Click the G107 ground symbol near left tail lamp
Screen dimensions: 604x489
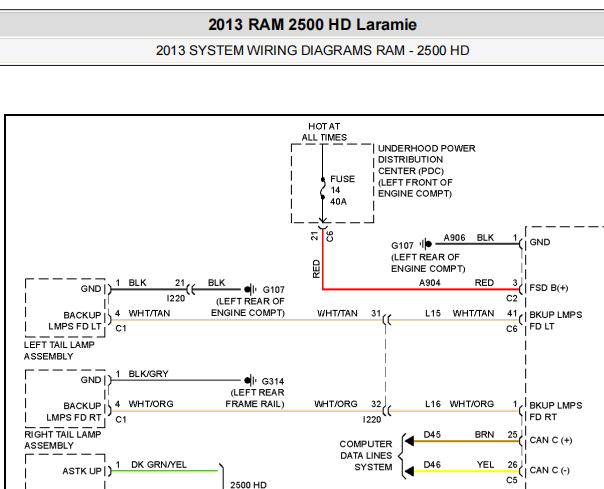coord(251,289)
